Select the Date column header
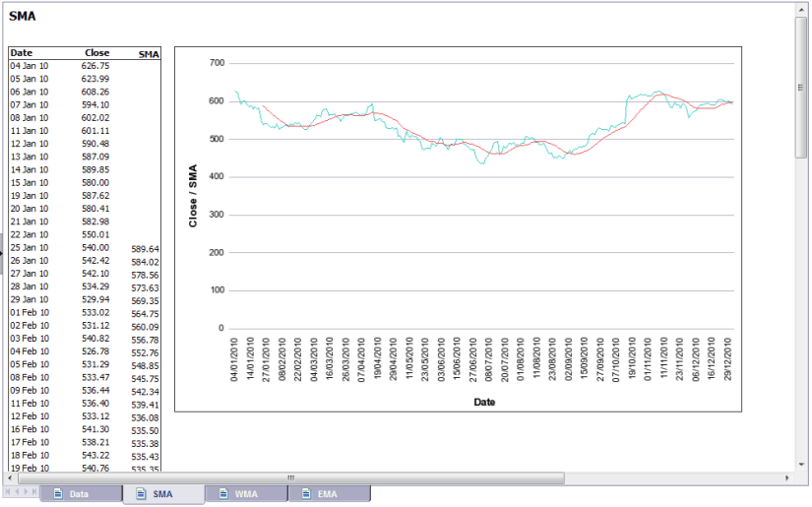812x507 pixels. pyautogui.click(x=22, y=53)
